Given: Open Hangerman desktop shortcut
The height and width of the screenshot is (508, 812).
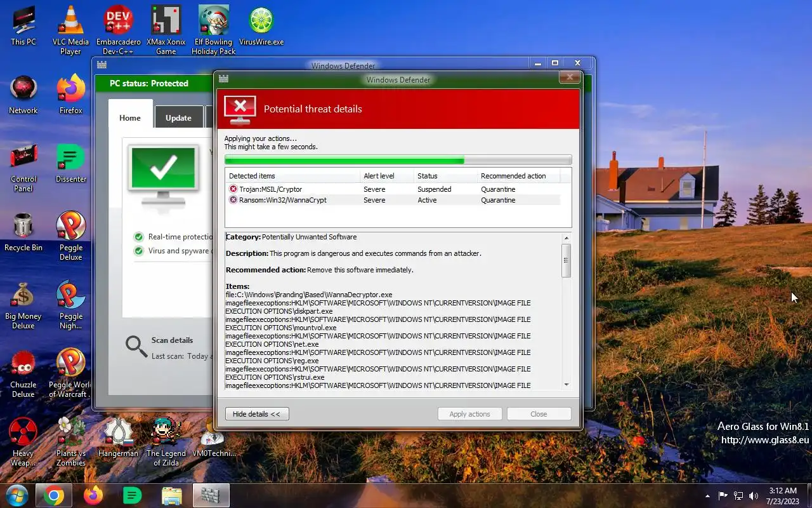Looking at the screenshot, I should (119, 438).
